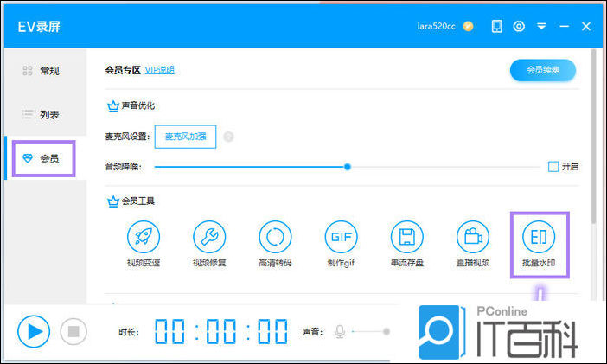Minimize the EV录屏 window
Screen dimensions: 607x364
[x=564, y=26]
